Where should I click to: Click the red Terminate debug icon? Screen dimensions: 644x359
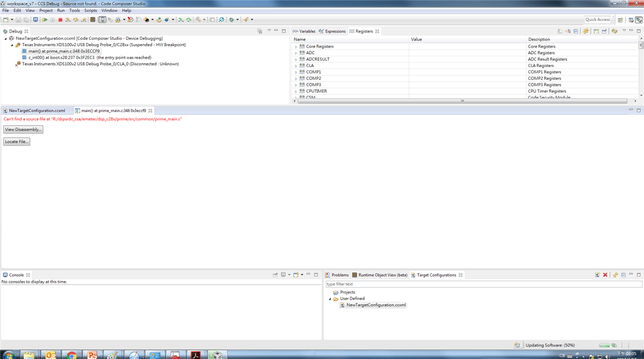point(60,19)
